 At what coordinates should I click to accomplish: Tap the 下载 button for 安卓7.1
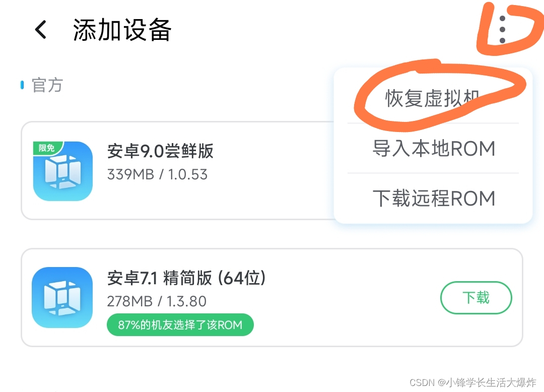[475, 298]
